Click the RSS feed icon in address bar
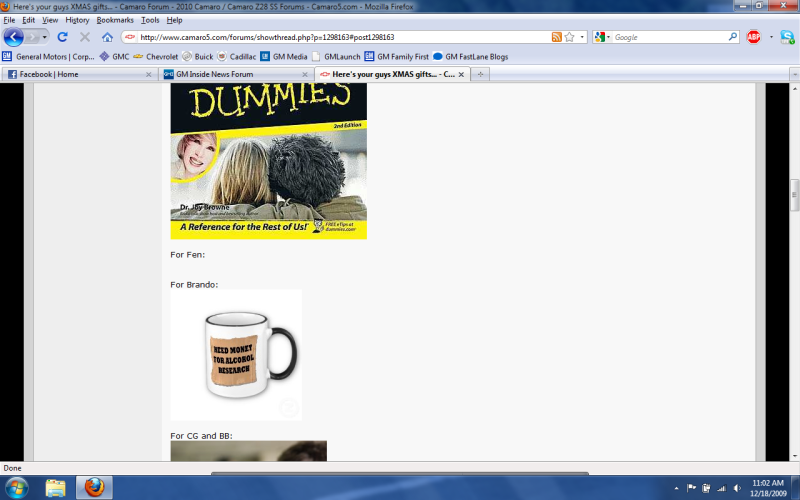 tap(556, 37)
